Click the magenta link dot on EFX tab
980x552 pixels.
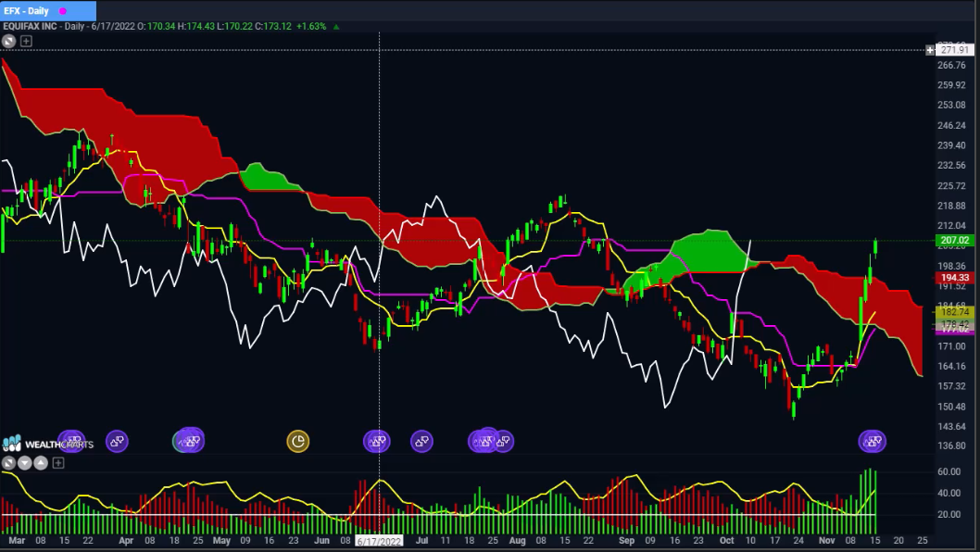[62, 11]
